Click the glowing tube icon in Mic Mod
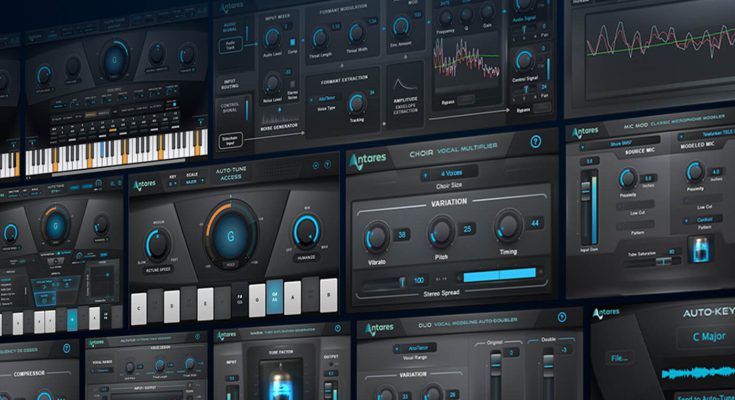Screen dimensions: 735x400 click(x=700, y=250)
